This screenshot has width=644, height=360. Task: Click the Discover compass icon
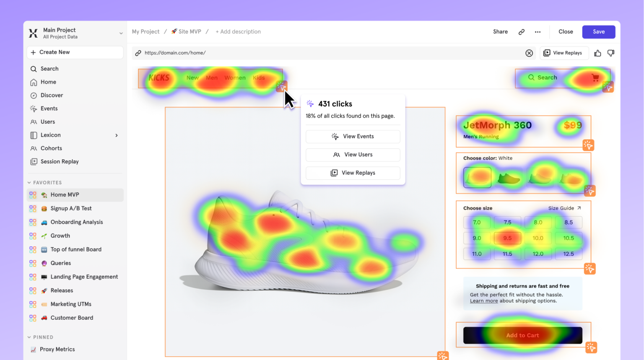coord(34,95)
